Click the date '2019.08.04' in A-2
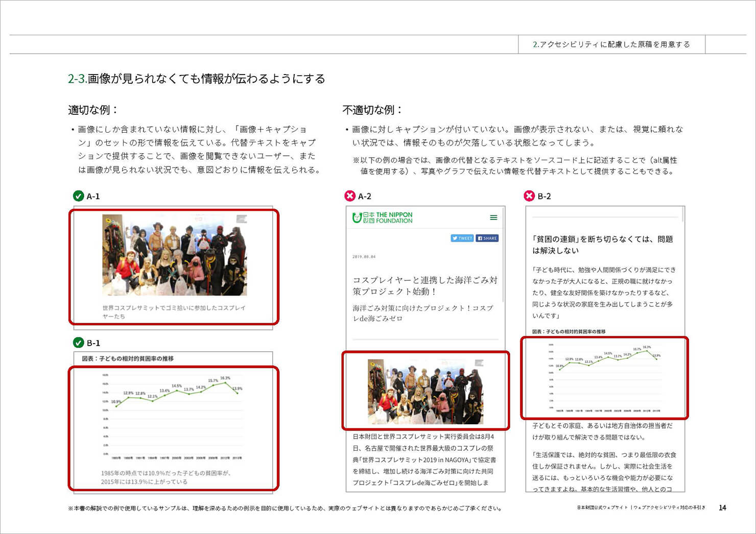 (364, 257)
